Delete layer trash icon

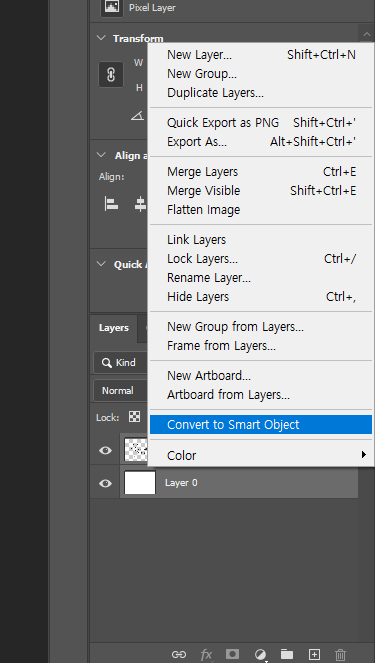point(340,655)
